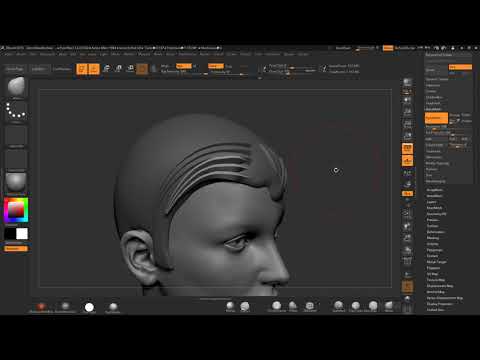Image resolution: width=480 pixels, height=360 pixels.
Task: Pick a color in the color picker
Action: point(16,210)
